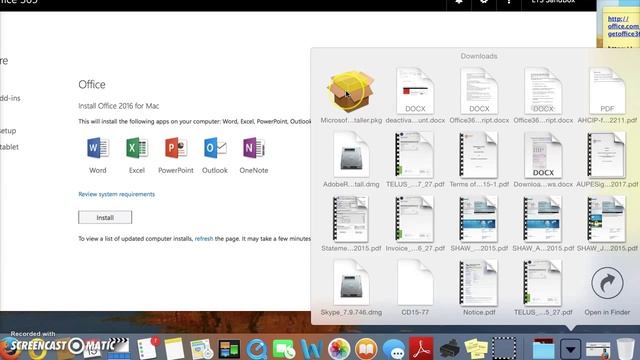Collapse the Downloads stack in the Dock
Image resolution: width=640 pixels, height=360 pixels.
(x=571, y=349)
